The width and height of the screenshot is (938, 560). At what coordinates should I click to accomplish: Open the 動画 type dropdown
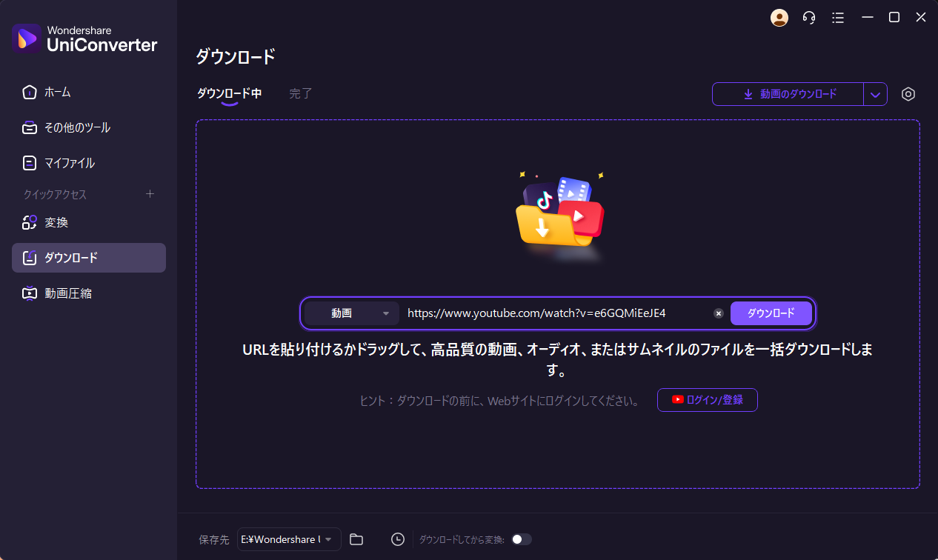tap(352, 313)
